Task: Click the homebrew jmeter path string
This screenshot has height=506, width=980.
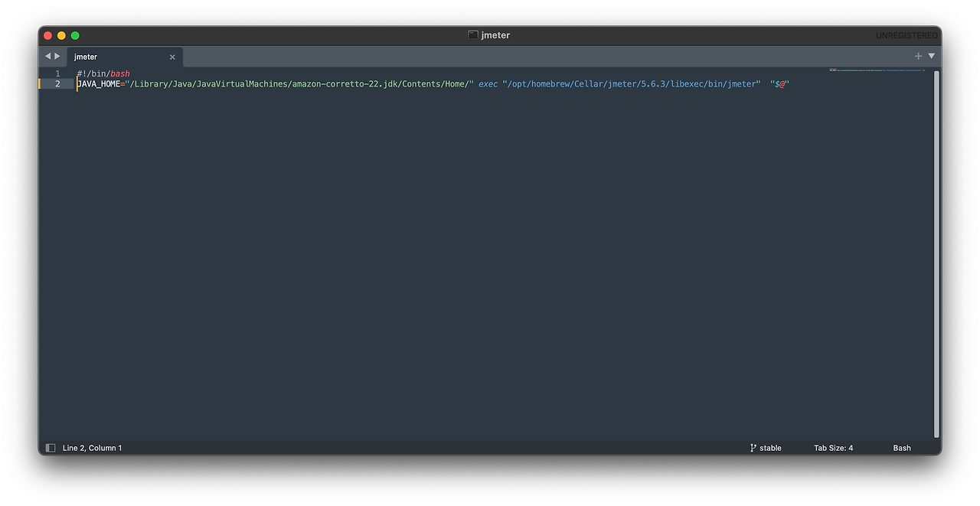Action: 631,83
